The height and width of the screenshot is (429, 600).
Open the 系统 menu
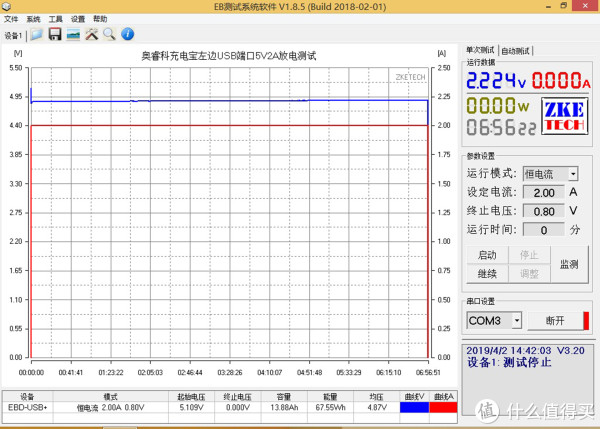click(33, 19)
